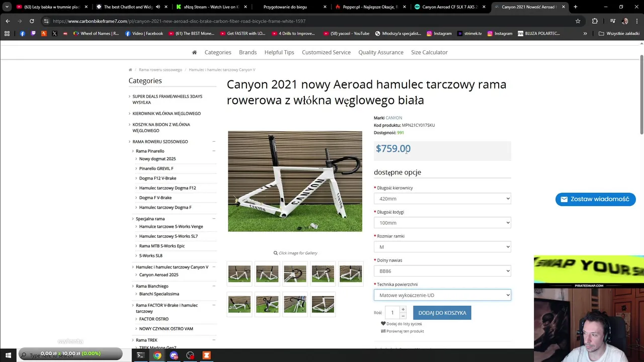Click the Dodaj do koszyka button
Image resolution: width=644 pixels, height=362 pixels.
[x=442, y=313]
